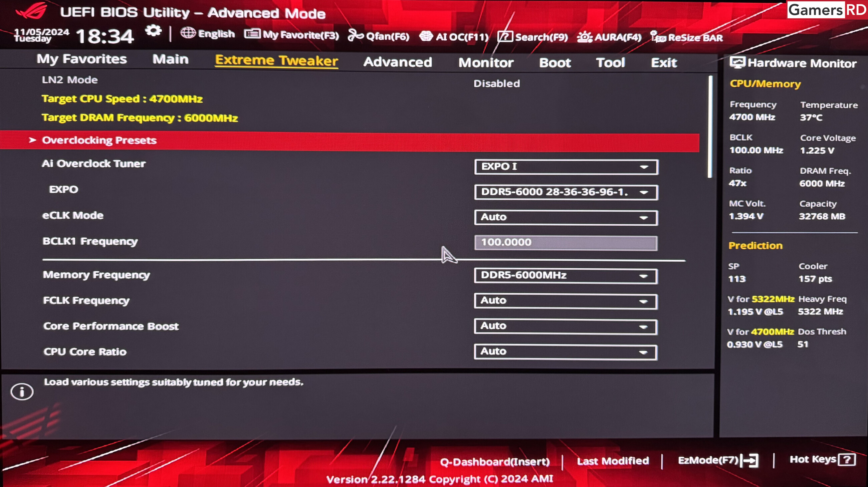Click the My Favorite(F3) list icon
868x487 pixels.
coord(252,34)
